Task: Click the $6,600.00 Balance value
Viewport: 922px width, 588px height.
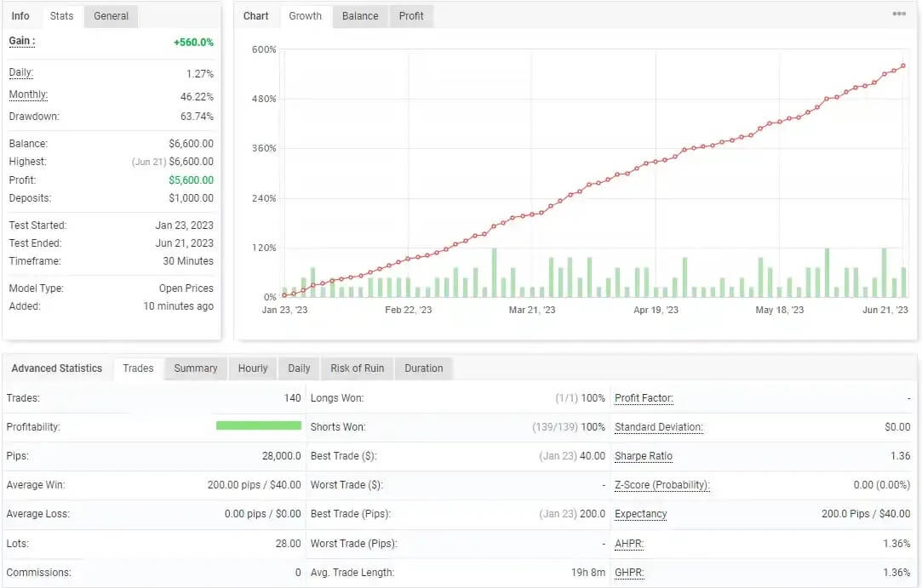Action: (191, 144)
